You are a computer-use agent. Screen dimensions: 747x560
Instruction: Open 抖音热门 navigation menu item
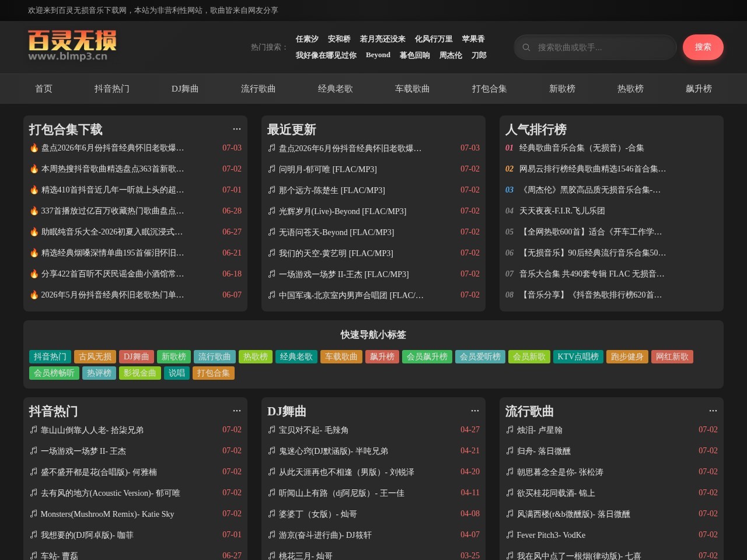point(112,89)
